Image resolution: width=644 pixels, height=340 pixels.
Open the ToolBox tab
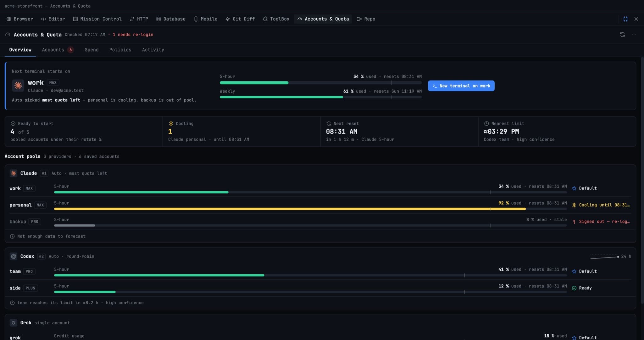pyautogui.click(x=276, y=19)
